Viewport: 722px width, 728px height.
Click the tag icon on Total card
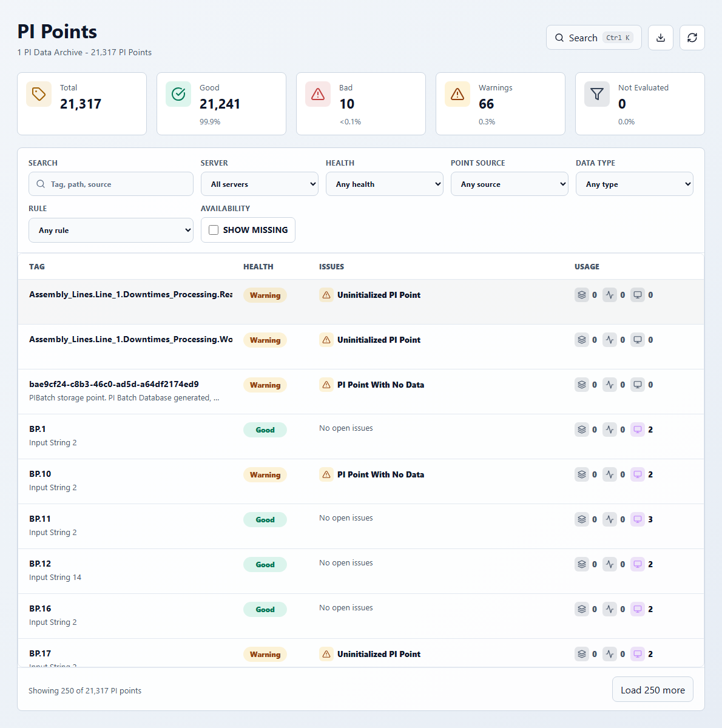[39, 94]
